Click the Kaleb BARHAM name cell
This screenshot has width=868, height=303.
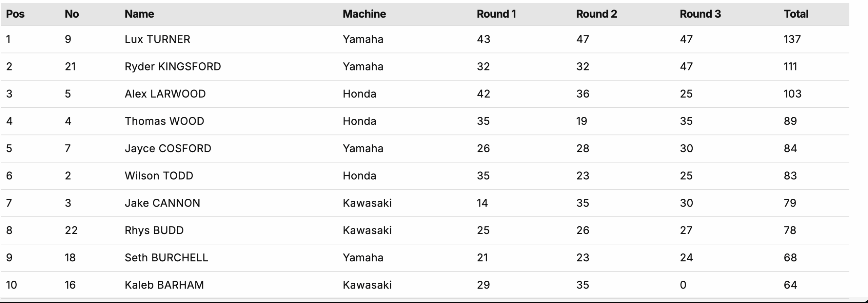pyautogui.click(x=164, y=285)
